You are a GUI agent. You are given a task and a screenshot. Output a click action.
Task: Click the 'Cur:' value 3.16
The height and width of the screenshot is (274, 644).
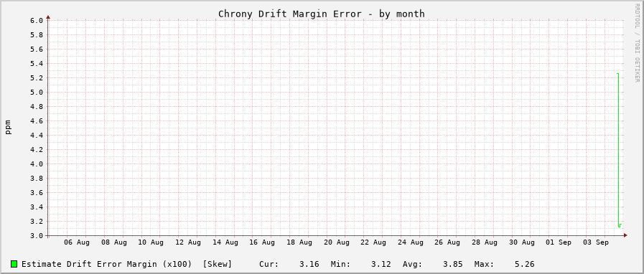[x=309, y=264]
